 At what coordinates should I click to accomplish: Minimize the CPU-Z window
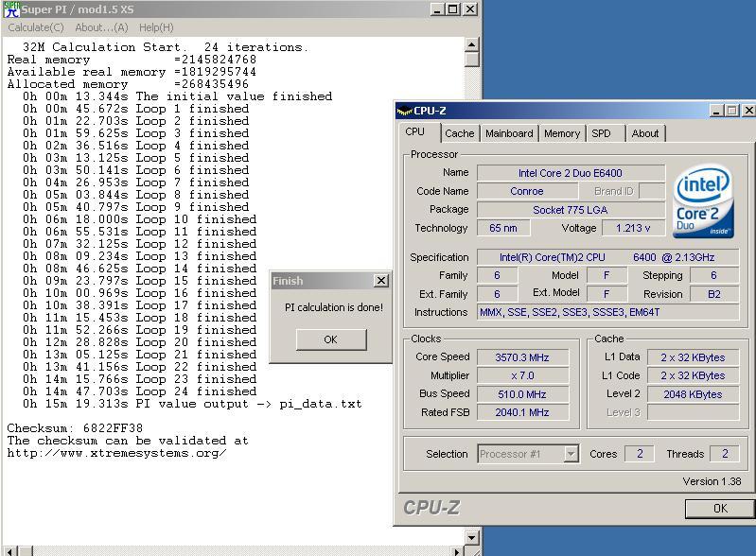pos(716,111)
